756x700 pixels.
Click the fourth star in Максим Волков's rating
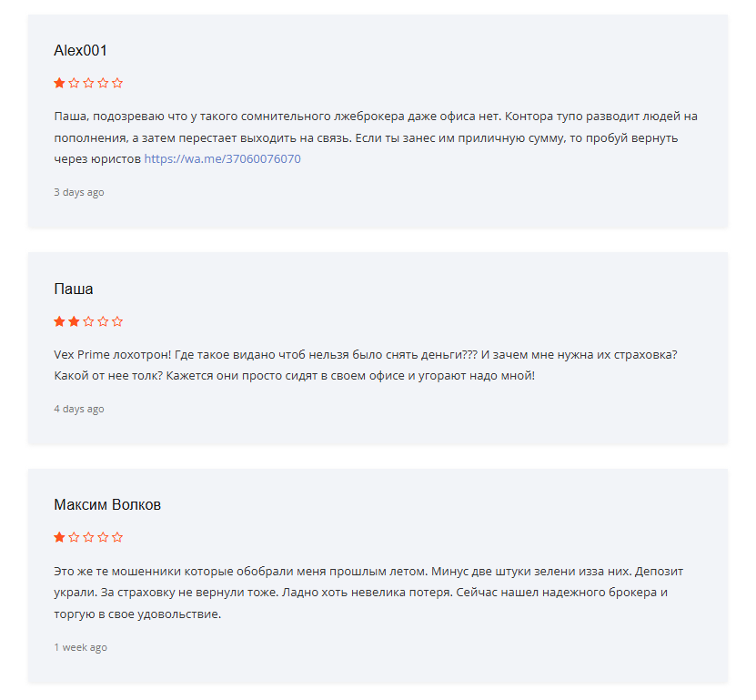click(103, 537)
